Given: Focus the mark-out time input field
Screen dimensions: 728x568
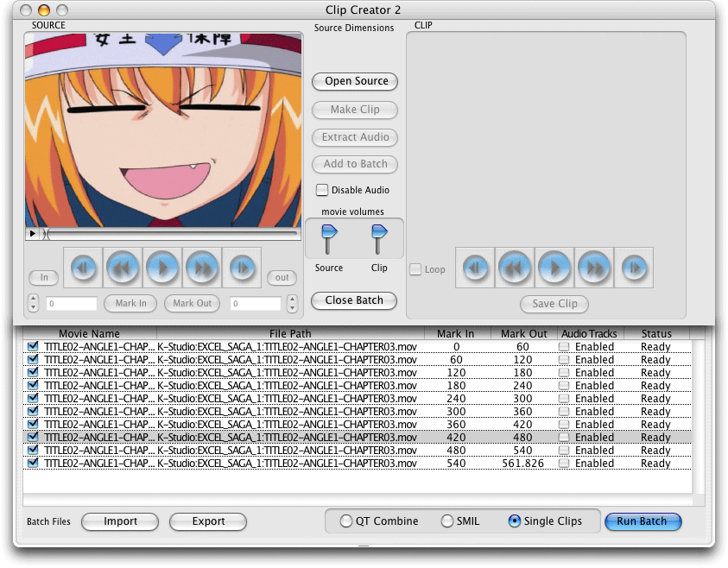Looking at the screenshot, I should click(256, 304).
